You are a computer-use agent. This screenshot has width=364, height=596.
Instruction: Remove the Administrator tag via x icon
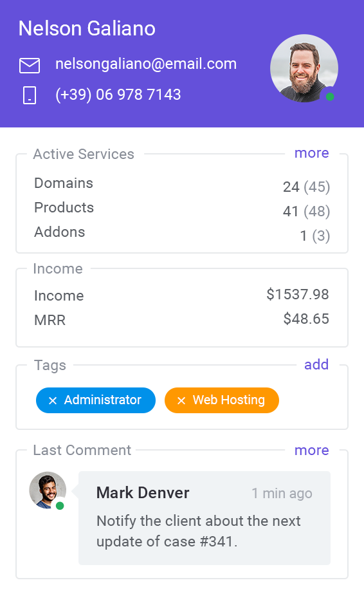[53, 400]
